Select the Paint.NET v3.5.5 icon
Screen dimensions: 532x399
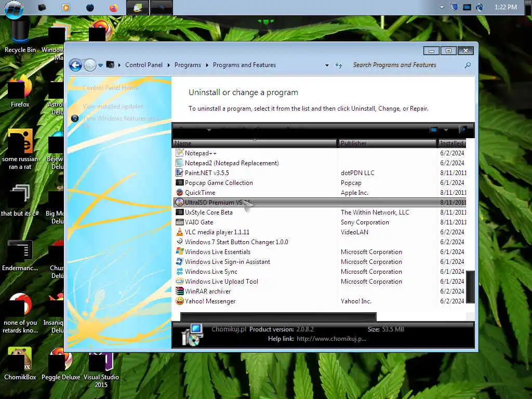tap(179, 172)
